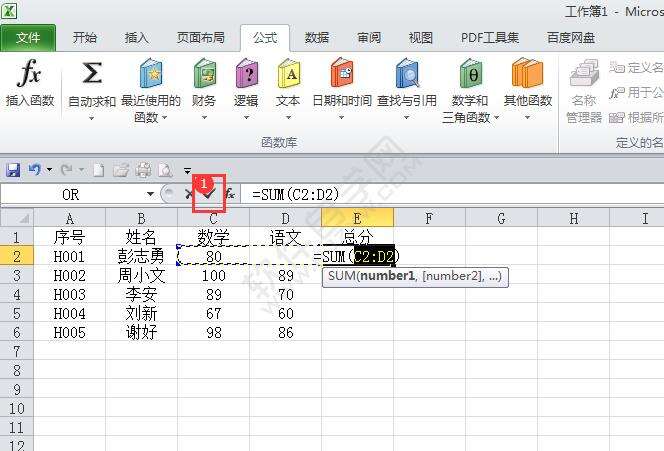Click the Undo arrow icon
The width and height of the screenshot is (664, 451).
pyautogui.click(x=35, y=170)
